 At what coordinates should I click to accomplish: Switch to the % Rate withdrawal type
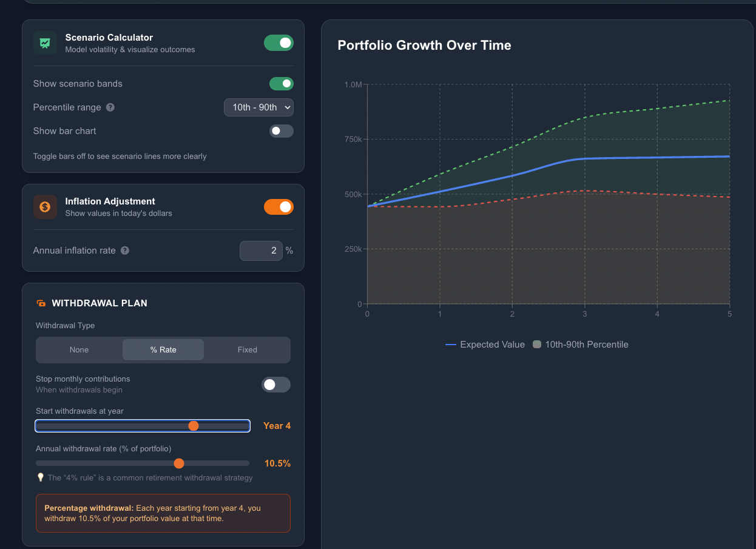(163, 349)
